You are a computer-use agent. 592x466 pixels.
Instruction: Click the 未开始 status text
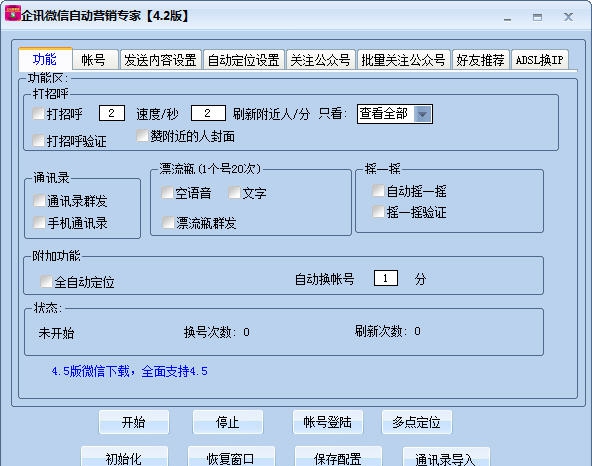[56, 333]
